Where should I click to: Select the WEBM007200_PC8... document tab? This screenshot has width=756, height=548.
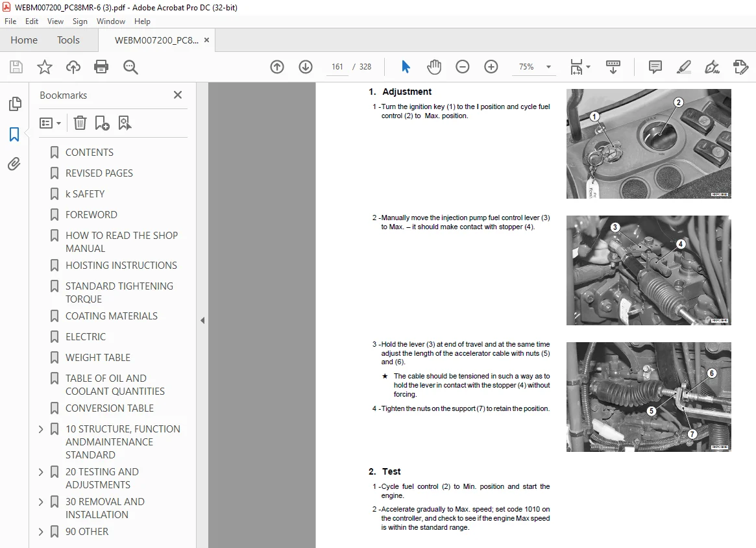[x=156, y=40]
